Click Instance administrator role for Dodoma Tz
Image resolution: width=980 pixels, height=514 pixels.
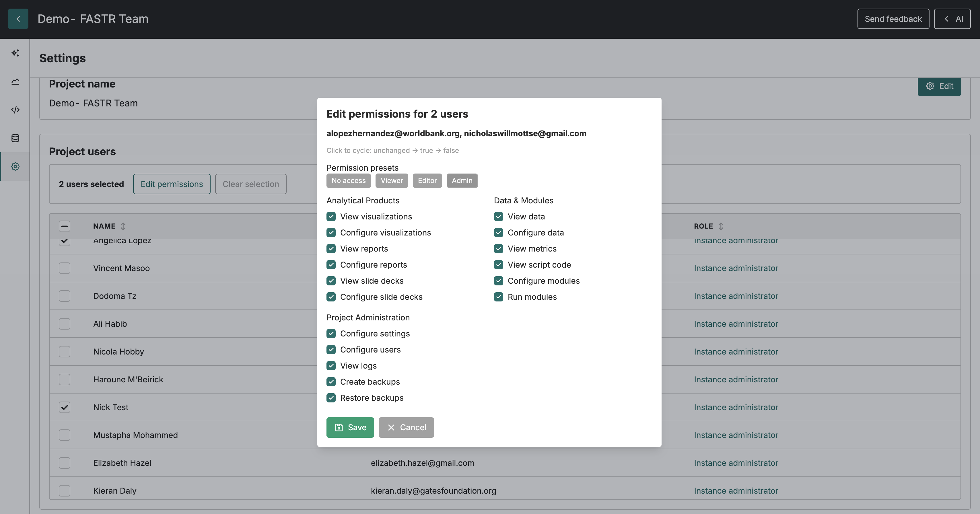[x=736, y=296]
